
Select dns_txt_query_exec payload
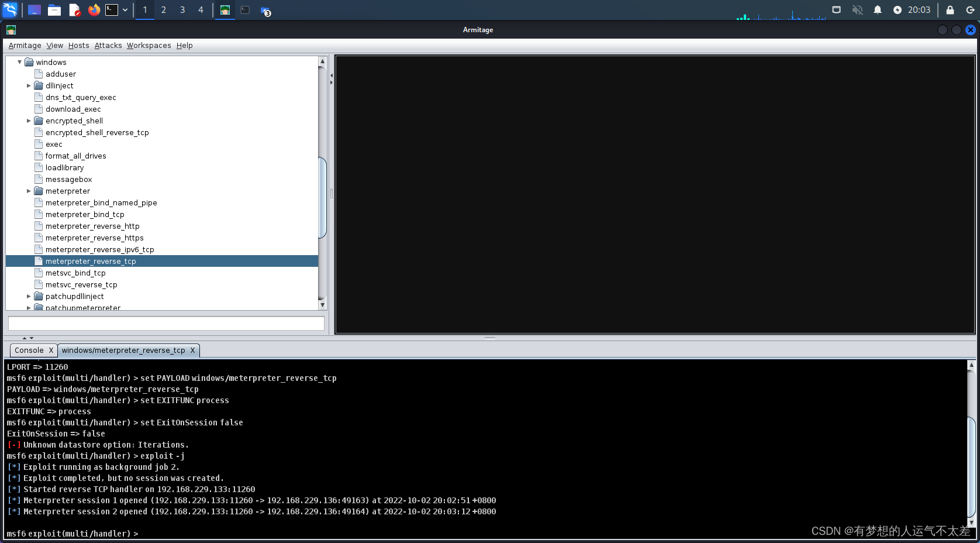click(81, 97)
